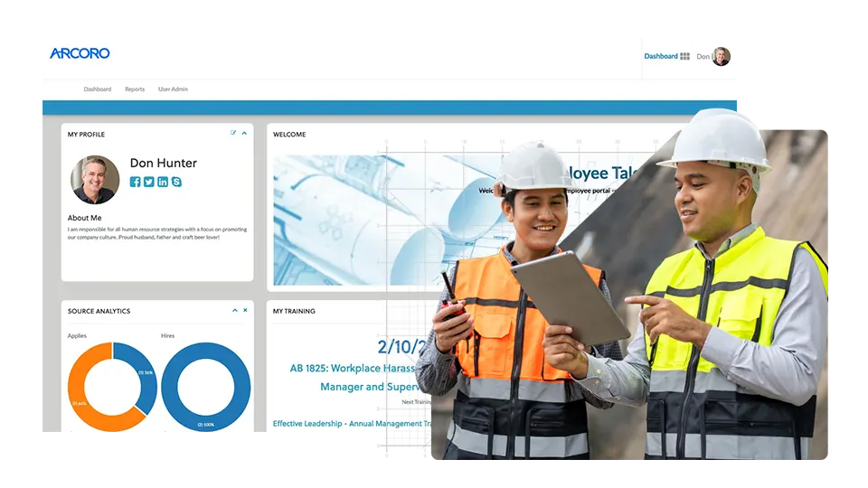Click the Dashboard link in the header
868x488 pixels.
click(660, 56)
